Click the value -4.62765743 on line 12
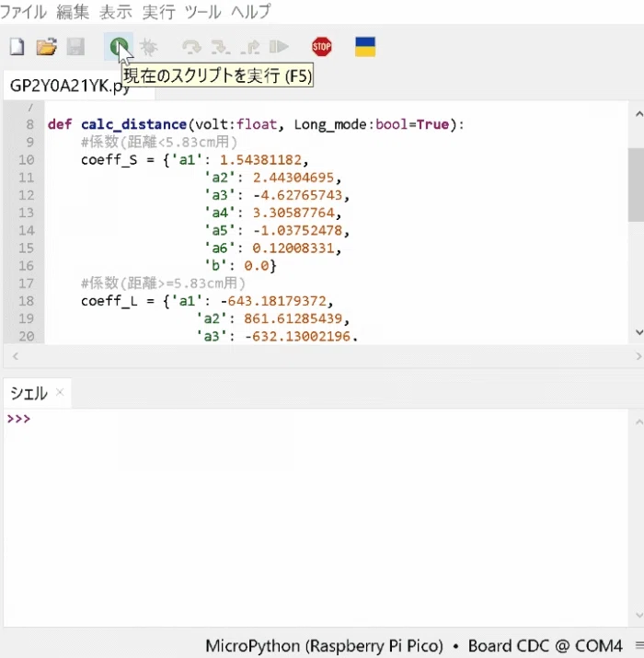Viewport: 644px width, 658px height. [x=297, y=195]
